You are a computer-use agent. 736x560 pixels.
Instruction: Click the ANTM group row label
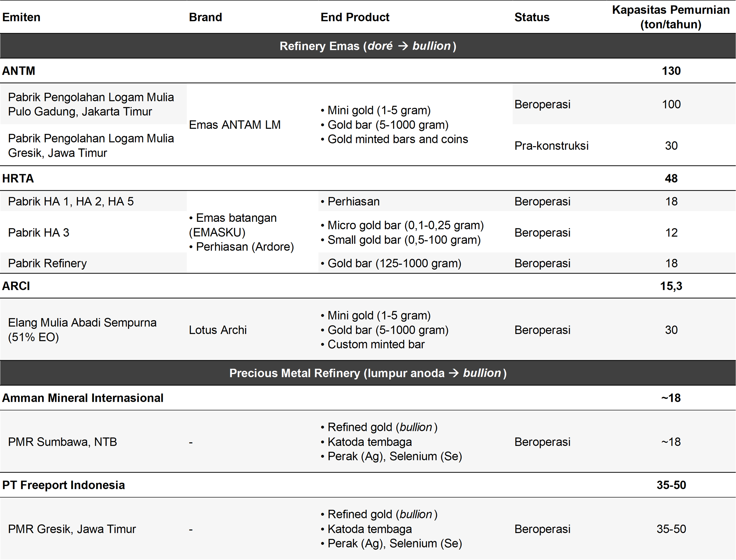tap(19, 71)
